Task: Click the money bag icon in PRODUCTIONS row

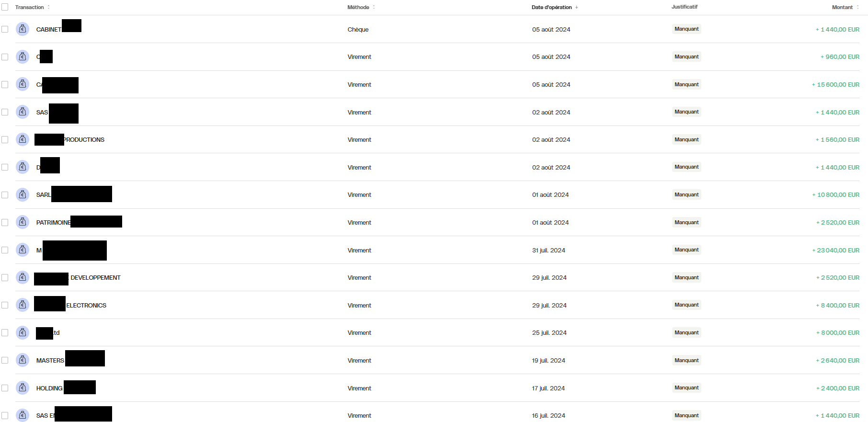Action: [x=23, y=139]
